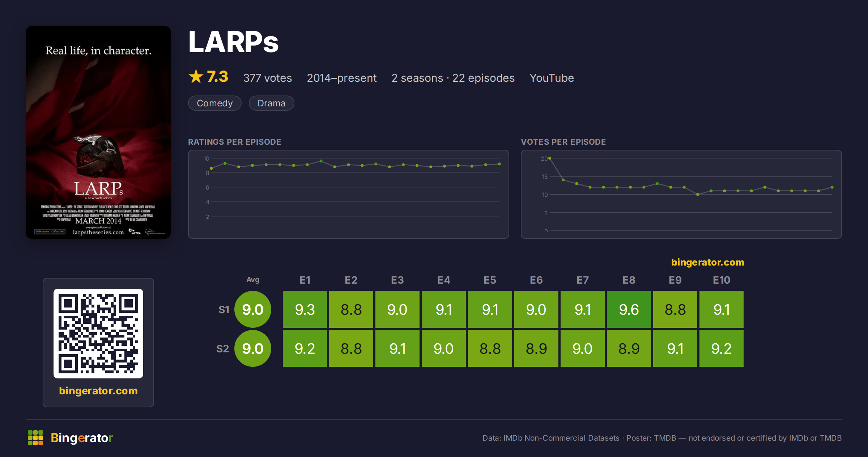Click the S1 average 9.0 circle
The width and height of the screenshot is (868, 458).
coord(253,309)
